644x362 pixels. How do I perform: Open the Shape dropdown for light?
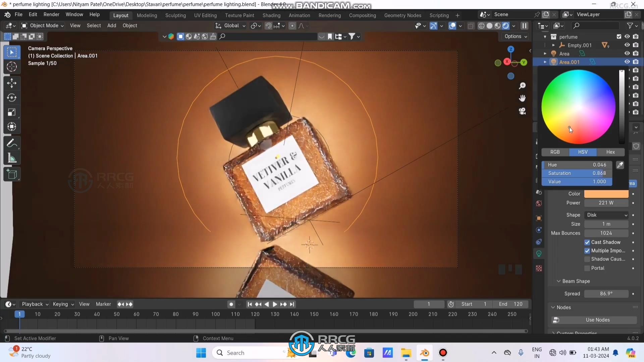[606, 215]
